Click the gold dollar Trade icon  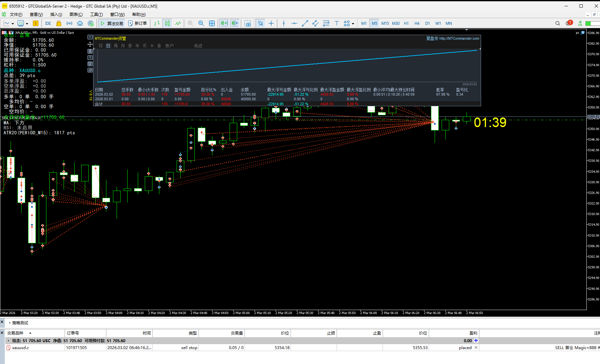tap(35, 23)
